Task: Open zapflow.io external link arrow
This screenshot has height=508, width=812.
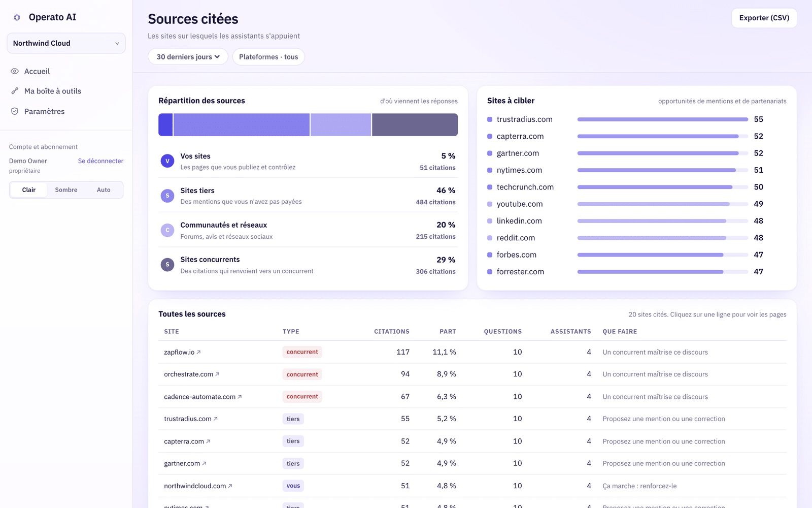Action: click(198, 352)
